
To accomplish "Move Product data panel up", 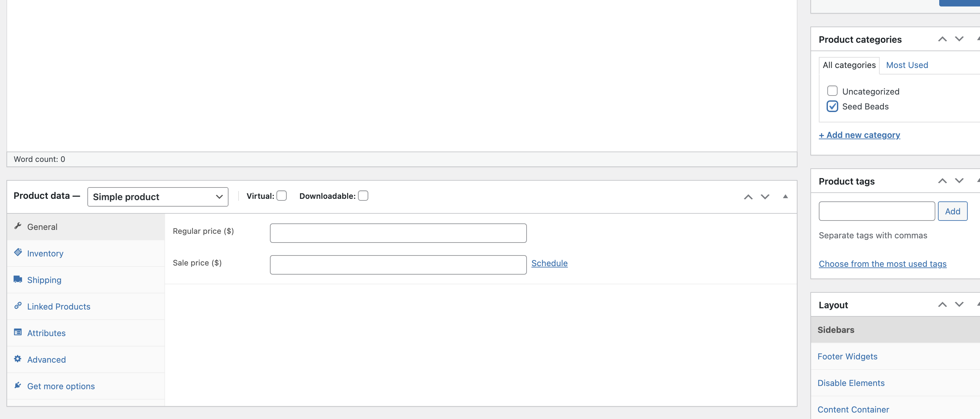I will tap(748, 197).
